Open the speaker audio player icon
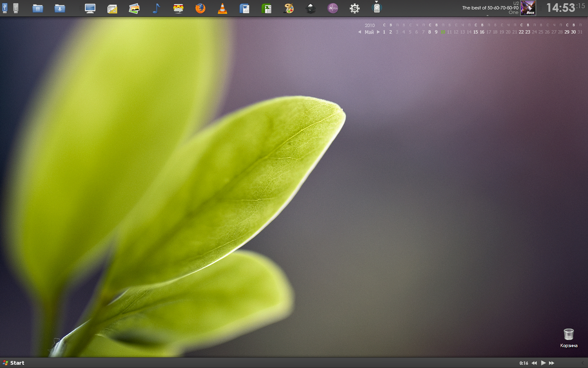588x368 pixels. [x=377, y=8]
